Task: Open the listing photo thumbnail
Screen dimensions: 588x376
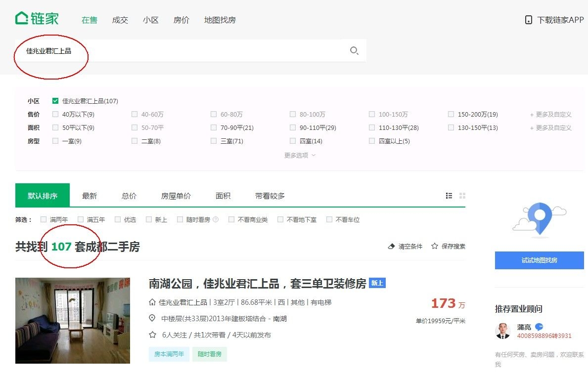Action: click(x=73, y=321)
